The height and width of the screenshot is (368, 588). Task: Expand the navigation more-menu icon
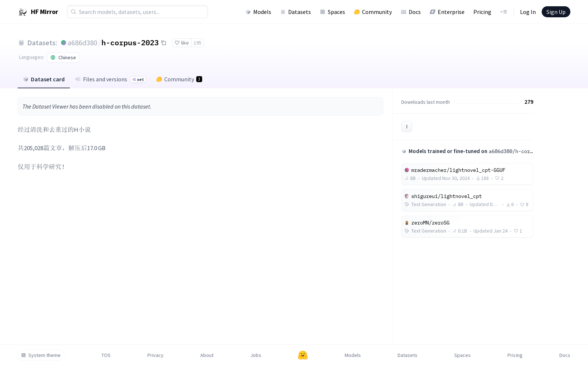(503, 12)
